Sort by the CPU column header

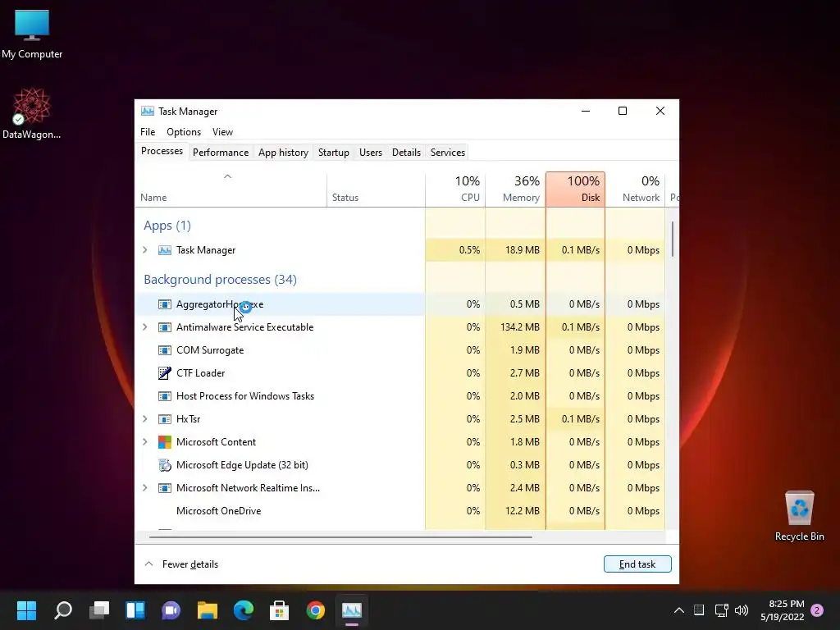455,189
